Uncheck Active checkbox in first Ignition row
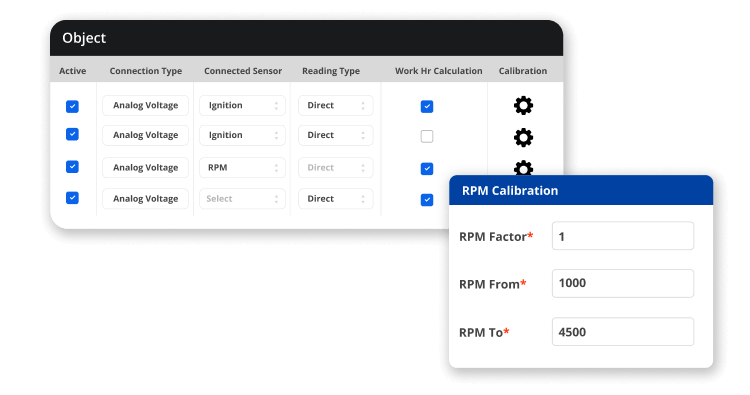Screen dimensions: 750x395 (72, 106)
